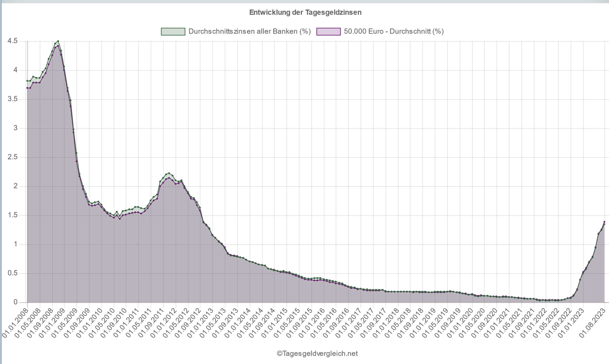
Task: Click the x-axis label 01.01.2020
Action: pos(460,323)
